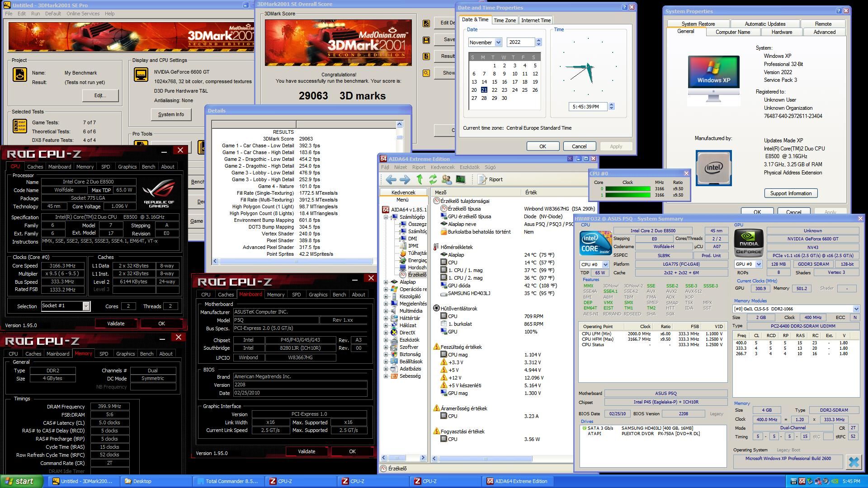This screenshot has height=488, width=868.
Task: Click Validate in the Mainboard CPU-Z window
Action: pyautogui.click(x=307, y=451)
